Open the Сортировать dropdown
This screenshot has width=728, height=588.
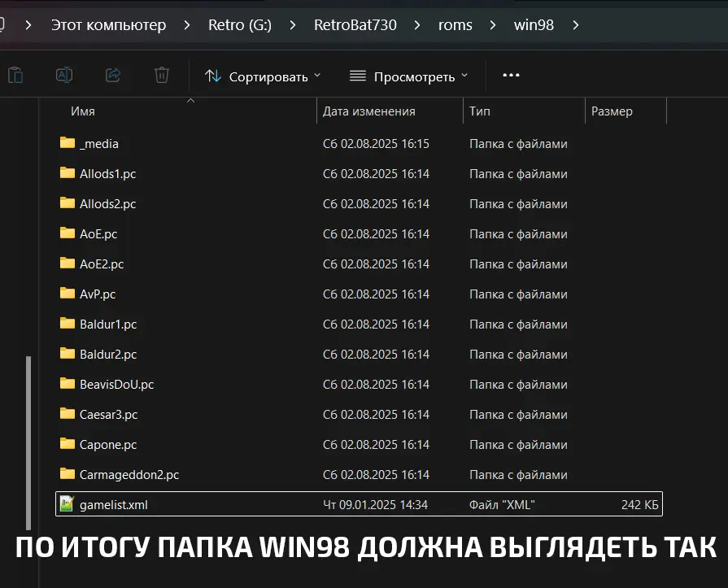pos(263,76)
